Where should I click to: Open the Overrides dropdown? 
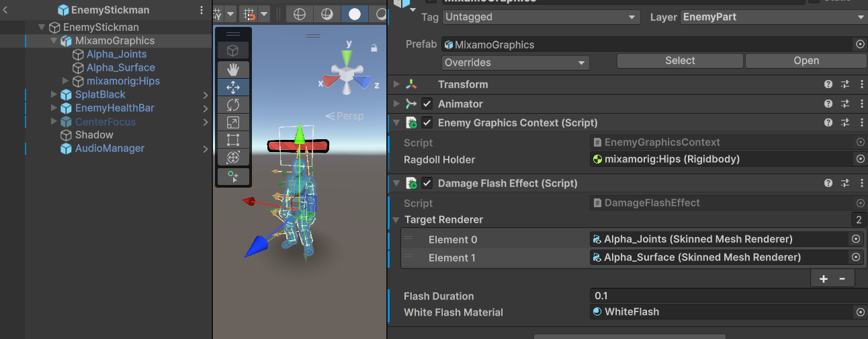515,63
